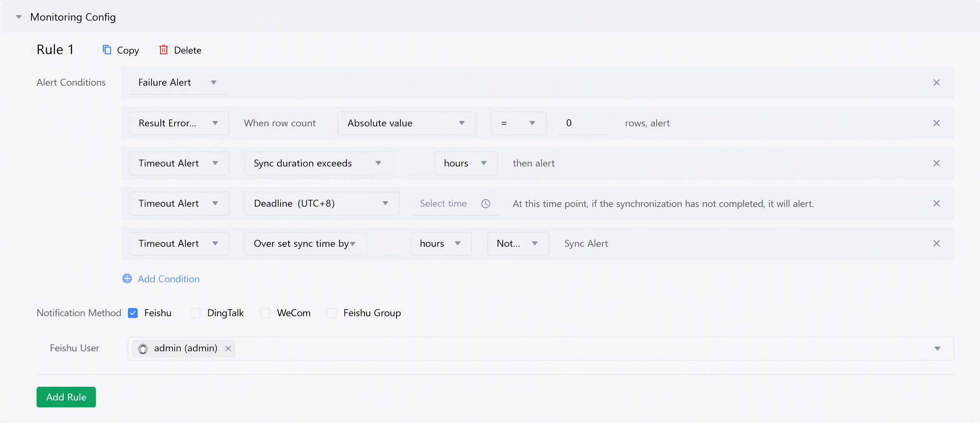Click the Add Condition link
Screen dimensions: 980x423
coord(168,279)
